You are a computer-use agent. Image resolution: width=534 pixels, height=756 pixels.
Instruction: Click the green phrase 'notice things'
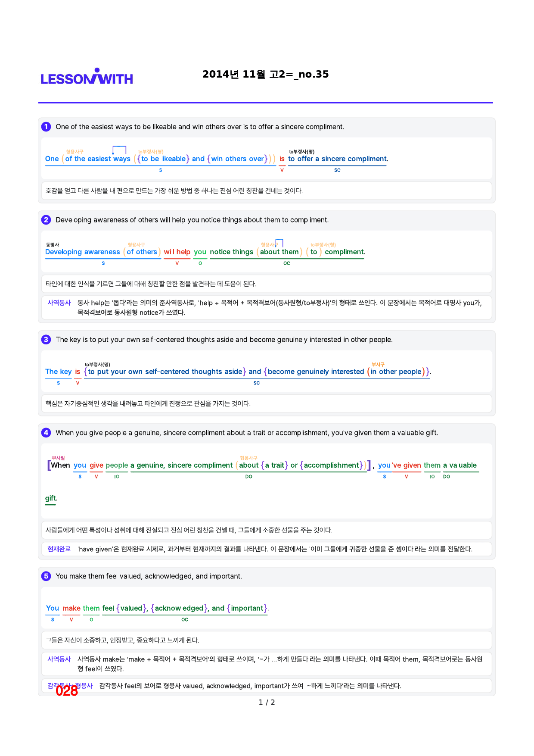point(232,252)
